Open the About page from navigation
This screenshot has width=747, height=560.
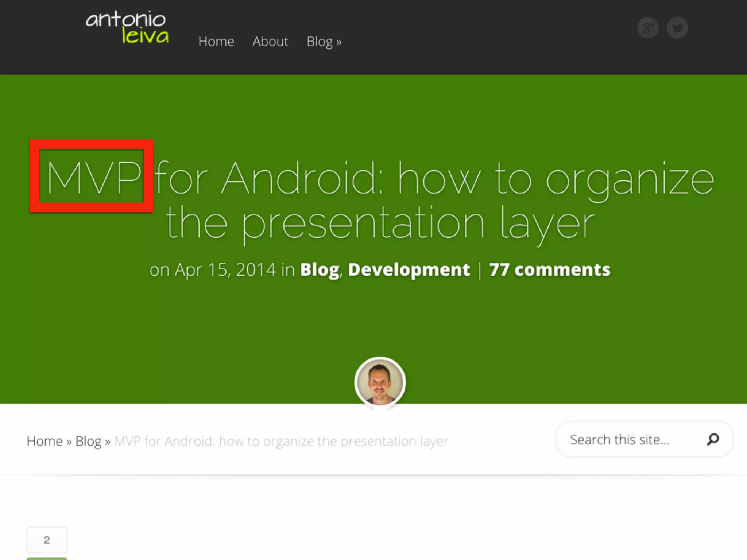270,42
